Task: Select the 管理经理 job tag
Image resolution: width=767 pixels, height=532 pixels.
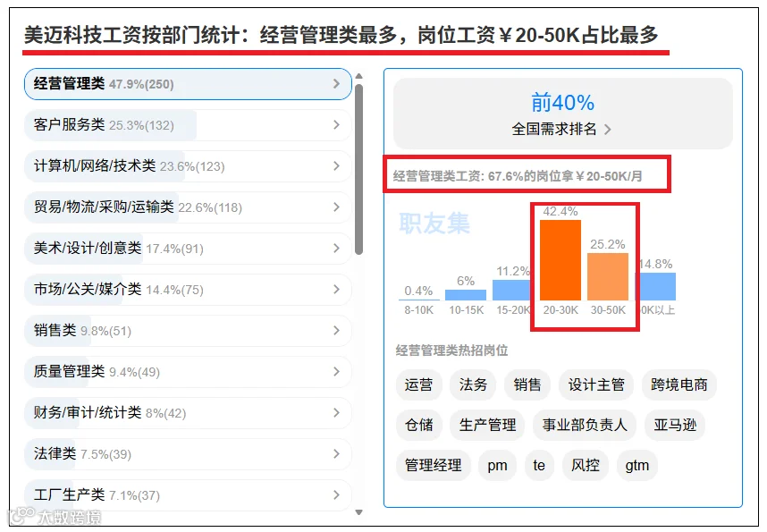Action: 434,465
